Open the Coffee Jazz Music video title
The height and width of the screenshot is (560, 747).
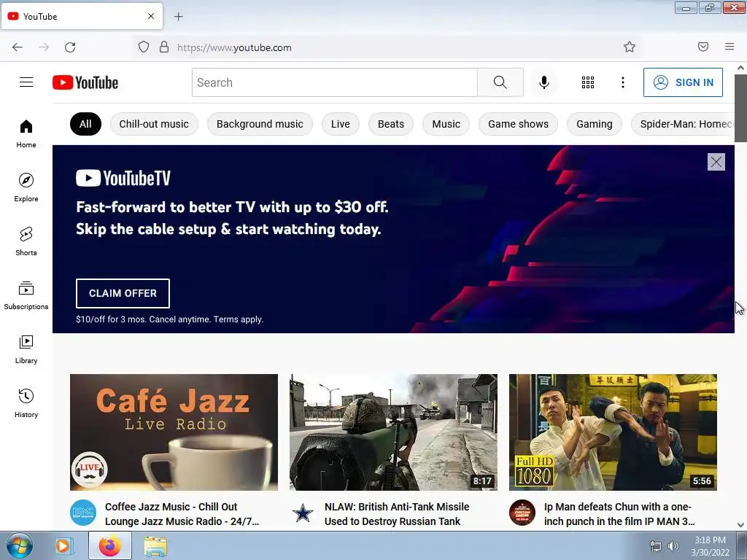[182, 514]
